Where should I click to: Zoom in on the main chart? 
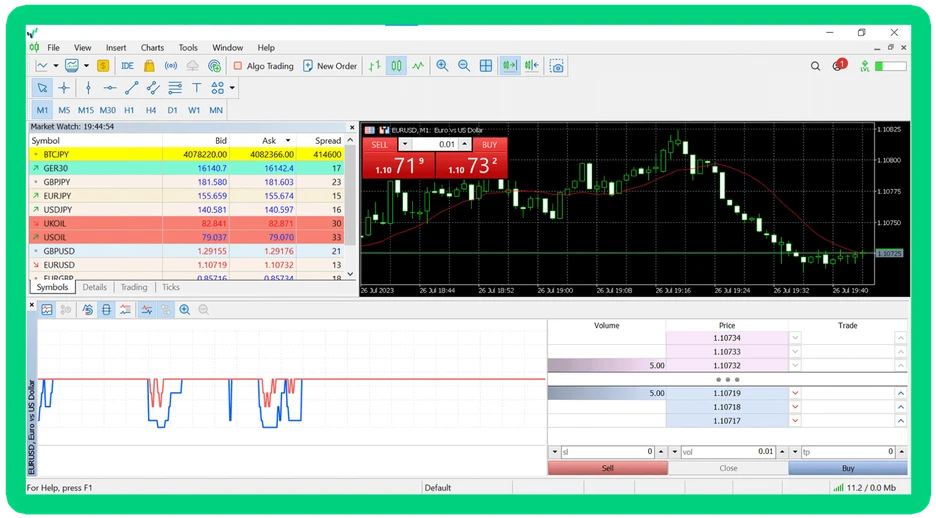(x=442, y=66)
